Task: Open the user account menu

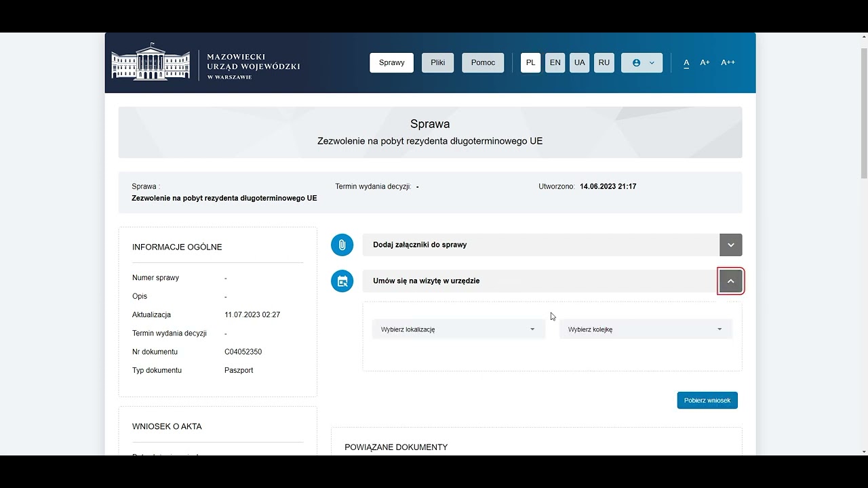Action: pyautogui.click(x=642, y=62)
